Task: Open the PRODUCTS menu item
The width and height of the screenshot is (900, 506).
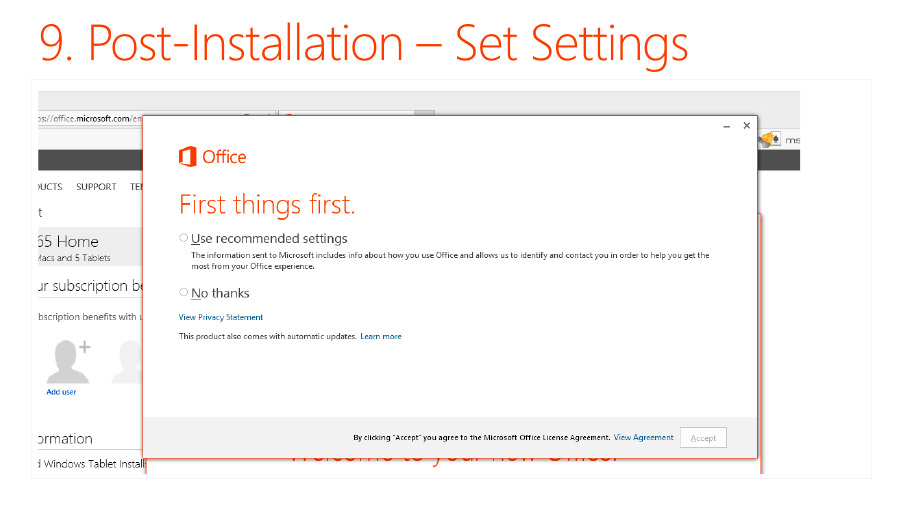Action: coord(50,187)
